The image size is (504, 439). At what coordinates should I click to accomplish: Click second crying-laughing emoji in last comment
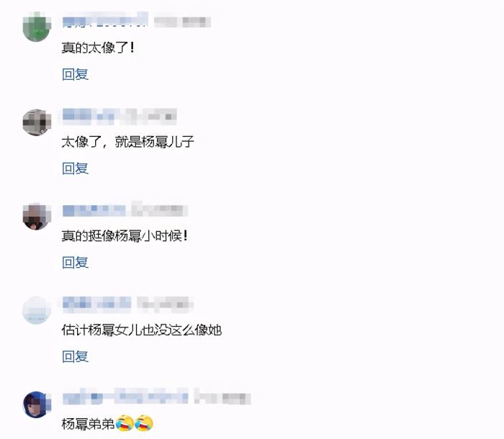pos(144,423)
